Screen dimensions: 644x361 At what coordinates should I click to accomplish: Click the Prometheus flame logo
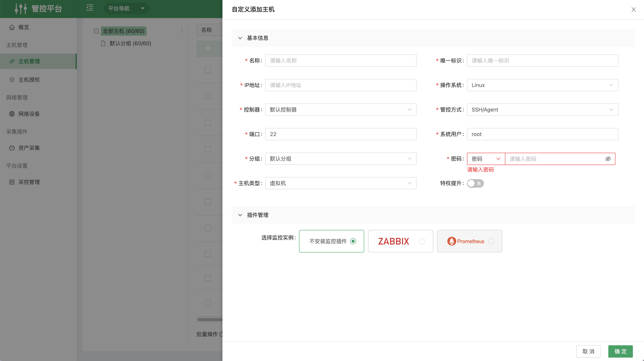(451, 241)
